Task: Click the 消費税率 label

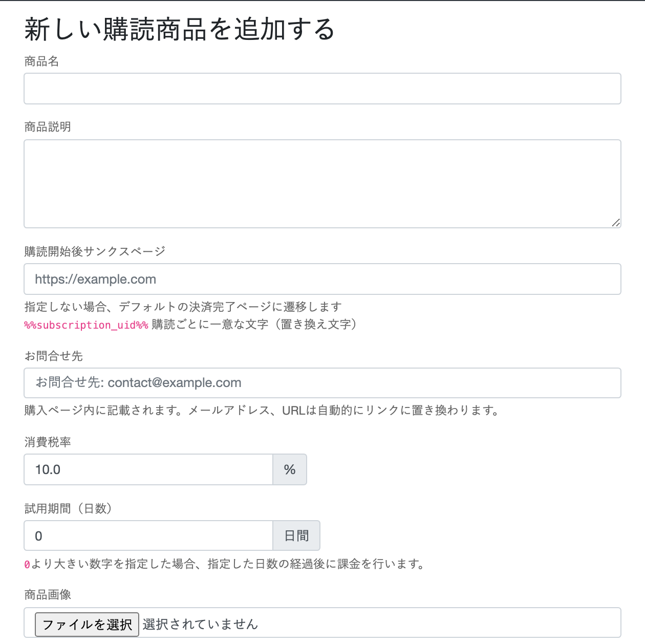Action: pos(48,442)
